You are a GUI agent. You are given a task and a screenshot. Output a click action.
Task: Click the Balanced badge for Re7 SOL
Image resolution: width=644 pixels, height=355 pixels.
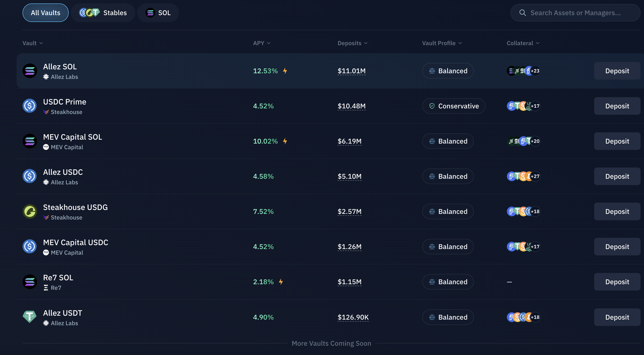(448, 282)
